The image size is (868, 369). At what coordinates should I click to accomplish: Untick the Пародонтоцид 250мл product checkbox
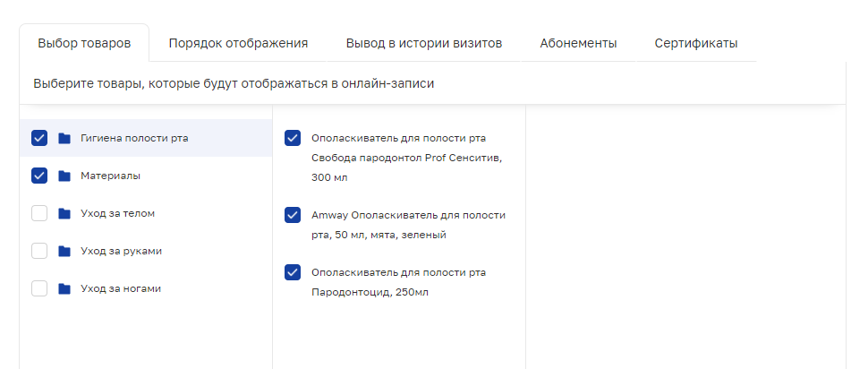pos(293,272)
